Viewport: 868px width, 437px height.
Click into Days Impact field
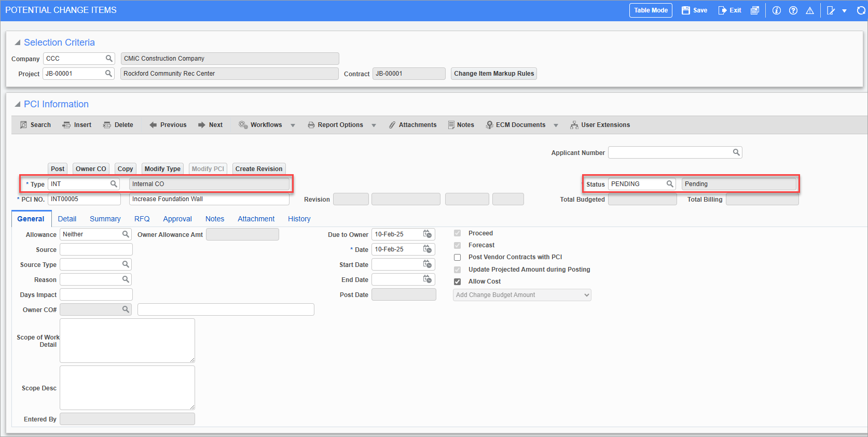coord(96,294)
